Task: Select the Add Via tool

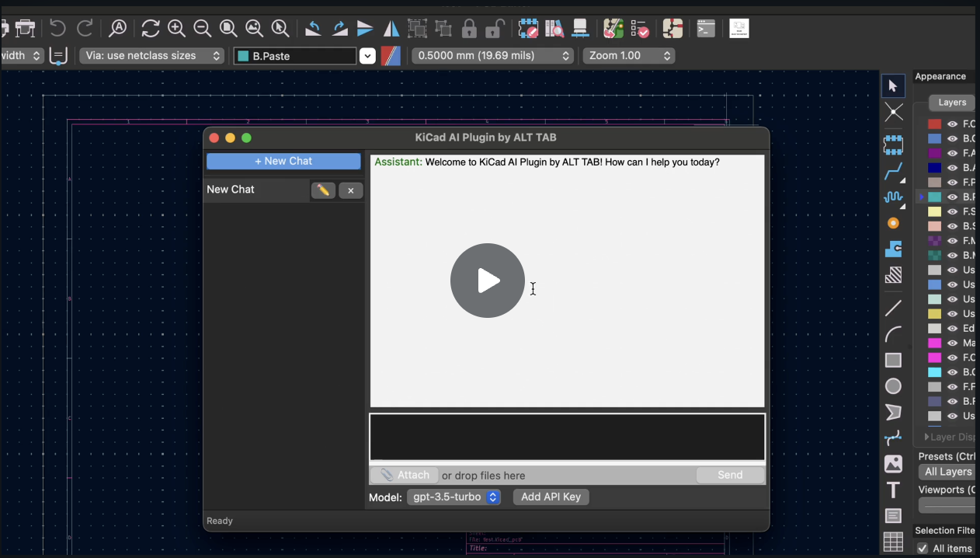Action: click(x=893, y=223)
